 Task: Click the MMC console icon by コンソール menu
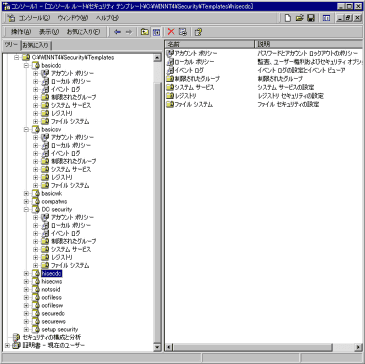(11, 18)
